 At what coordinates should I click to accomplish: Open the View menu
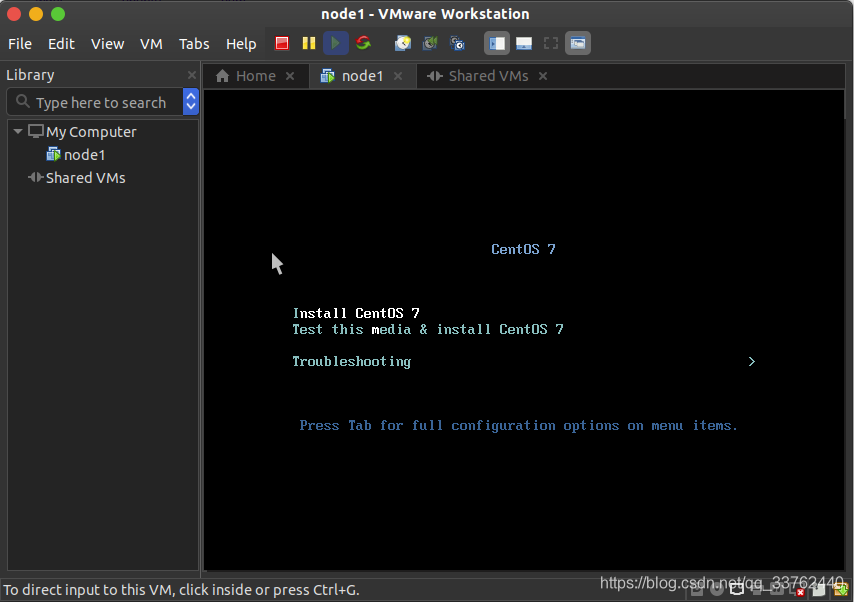click(107, 44)
